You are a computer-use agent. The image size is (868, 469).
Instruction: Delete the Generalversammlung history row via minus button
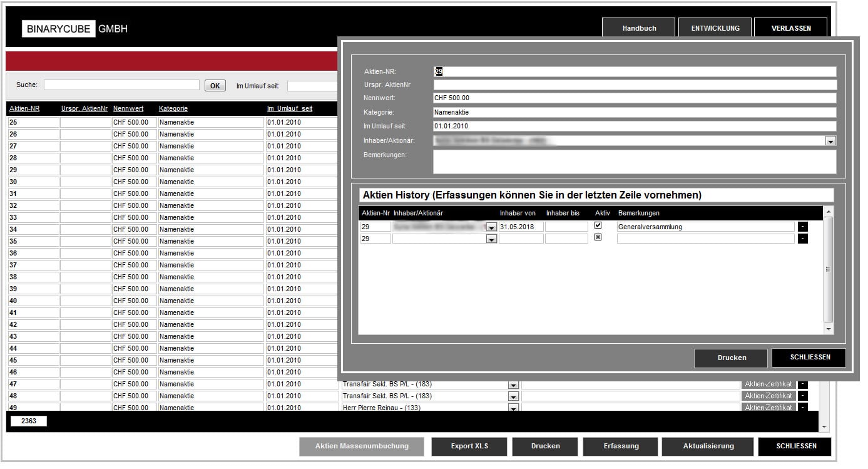tap(802, 227)
